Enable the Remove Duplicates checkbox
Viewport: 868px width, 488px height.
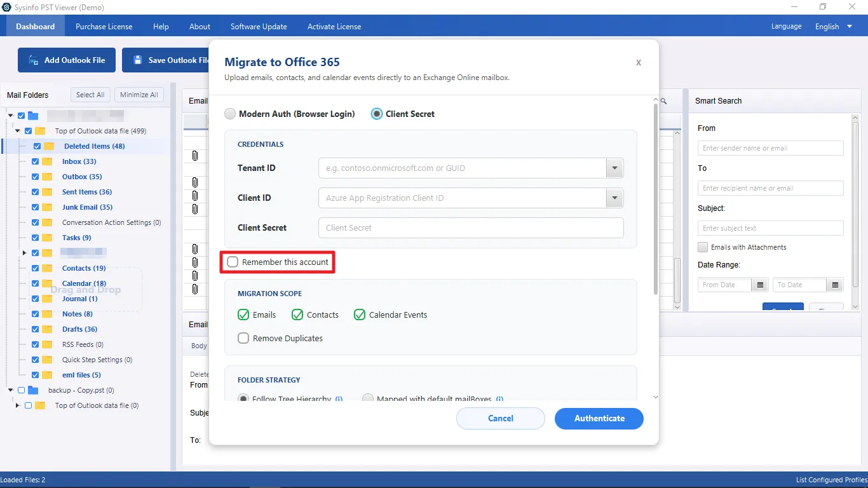click(243, 338)
